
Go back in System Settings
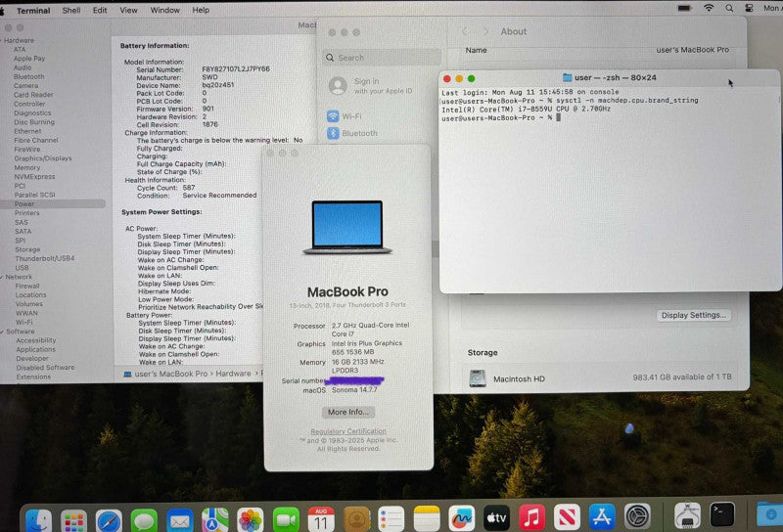(x=464, y=31)
